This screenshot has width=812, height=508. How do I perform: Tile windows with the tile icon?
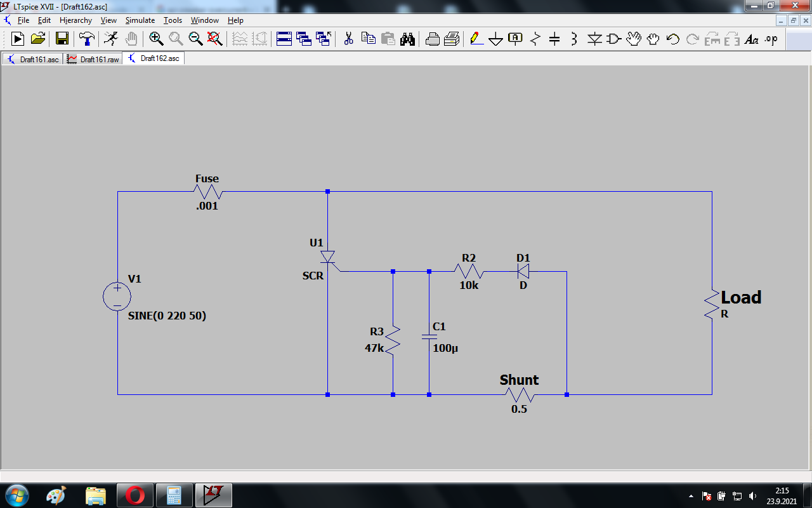284,39
